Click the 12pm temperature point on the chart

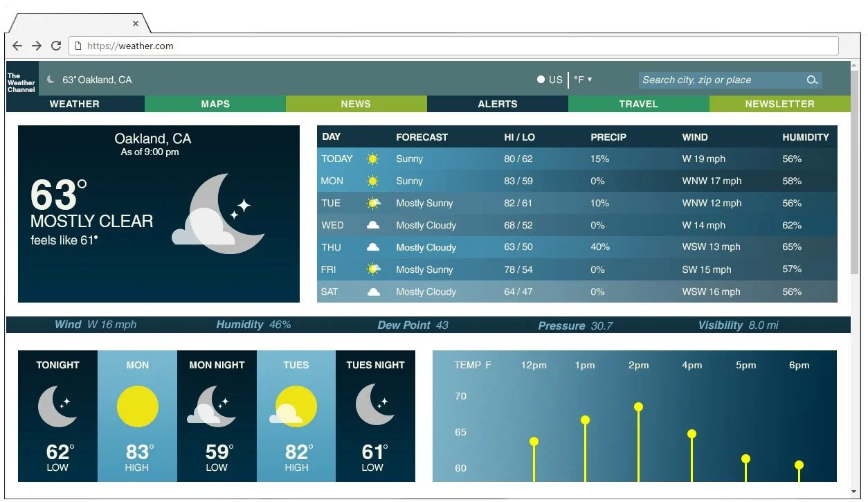point(534,441)
